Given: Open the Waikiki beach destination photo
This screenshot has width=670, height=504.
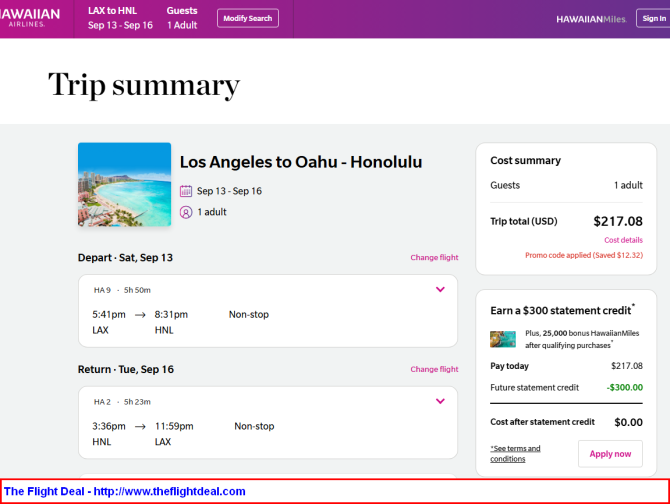Looking at the screenshot, I should click(x=124, y=185).
